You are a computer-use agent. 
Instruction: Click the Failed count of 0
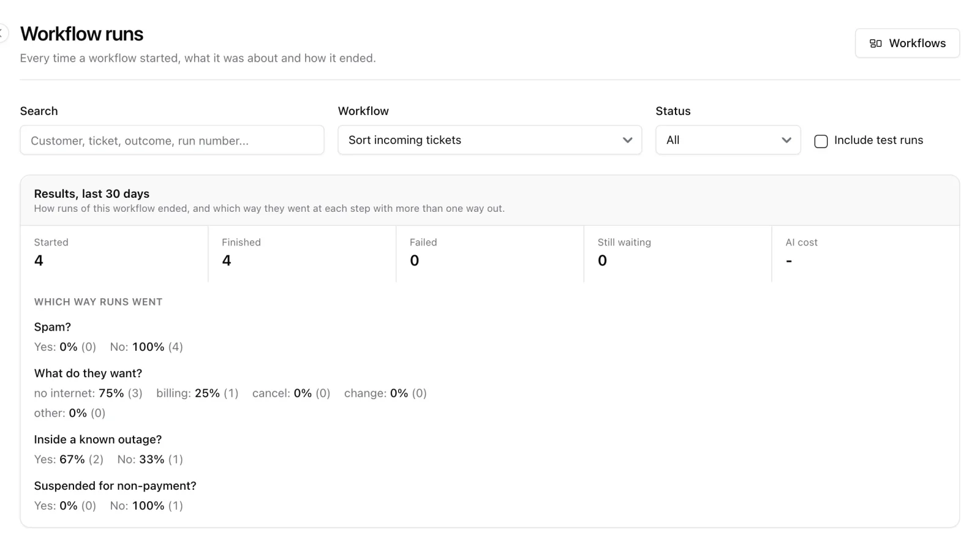[x=415, y=261]
